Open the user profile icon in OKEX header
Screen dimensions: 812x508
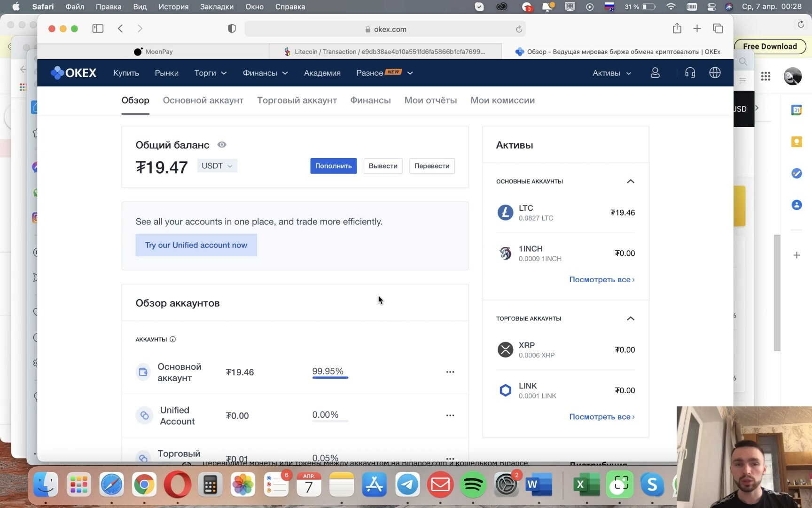click(655, 73)
